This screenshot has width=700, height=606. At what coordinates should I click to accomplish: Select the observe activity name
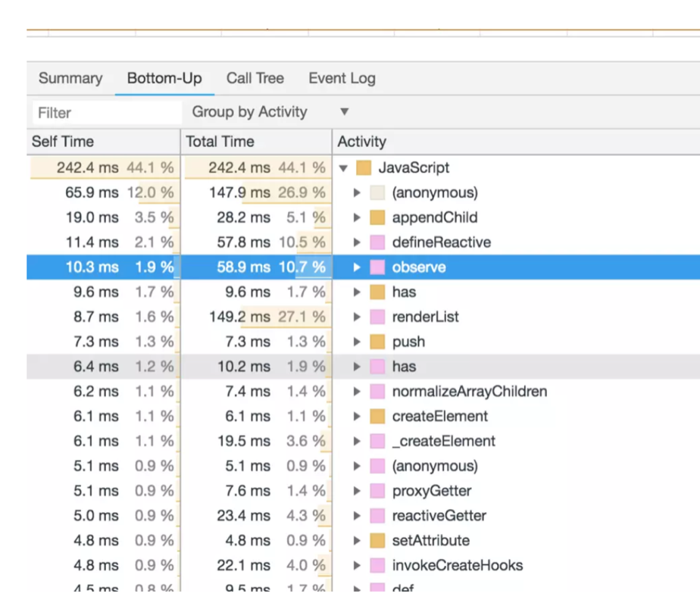pos(419,267)
